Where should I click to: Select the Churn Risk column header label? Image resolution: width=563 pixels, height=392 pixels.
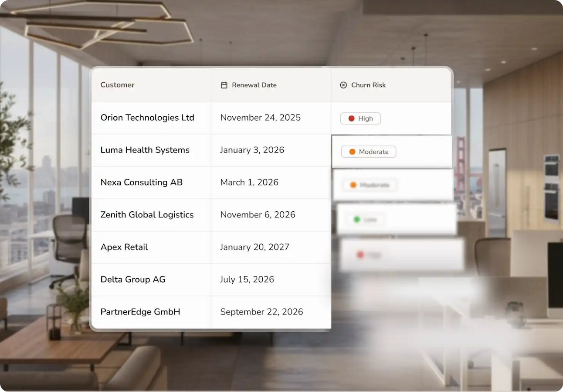pos(368,85)
